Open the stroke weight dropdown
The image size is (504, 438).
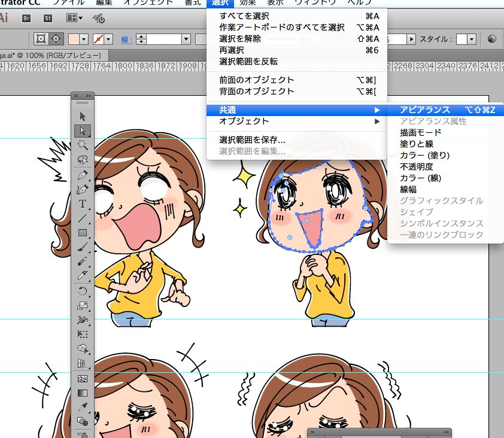click(186, 39)
